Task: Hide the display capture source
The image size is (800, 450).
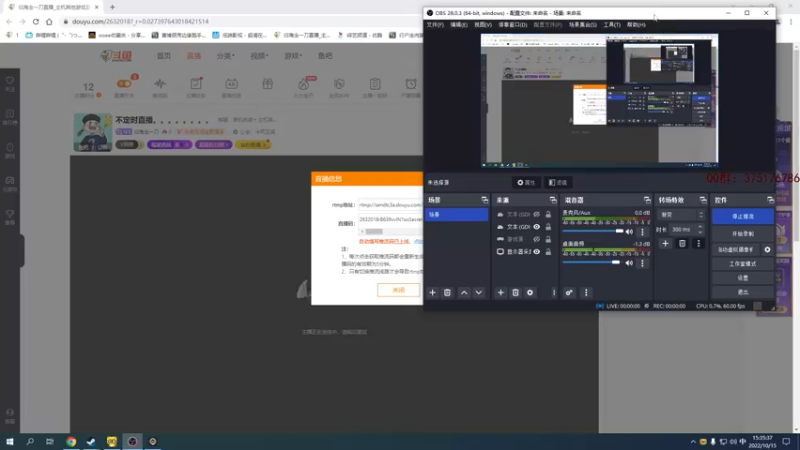Action: (537, 252)
